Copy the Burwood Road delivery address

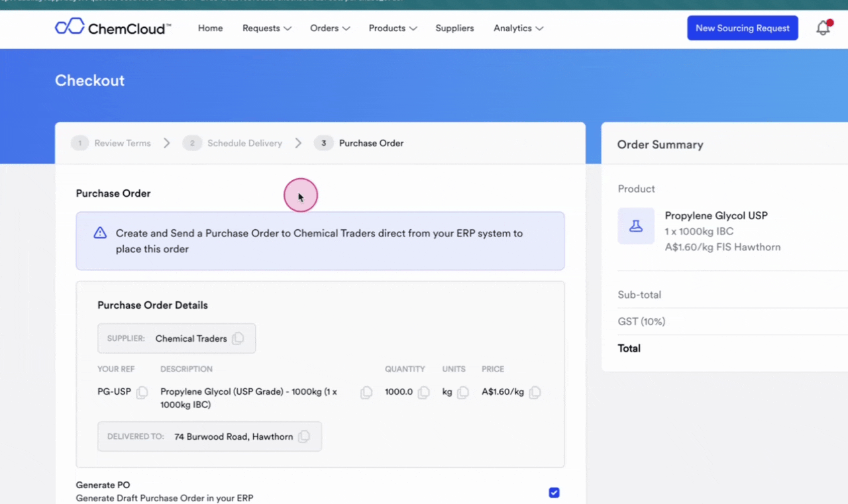point(304,437)
